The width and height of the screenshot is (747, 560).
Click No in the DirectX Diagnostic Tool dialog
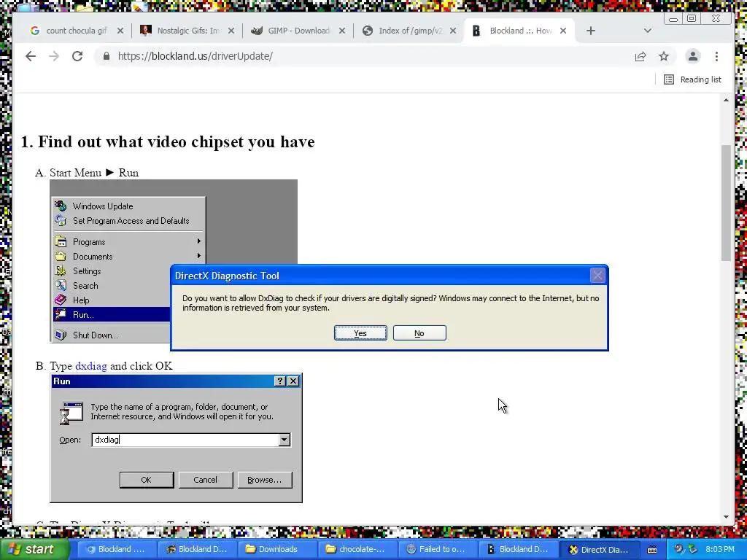coord(419,332)
